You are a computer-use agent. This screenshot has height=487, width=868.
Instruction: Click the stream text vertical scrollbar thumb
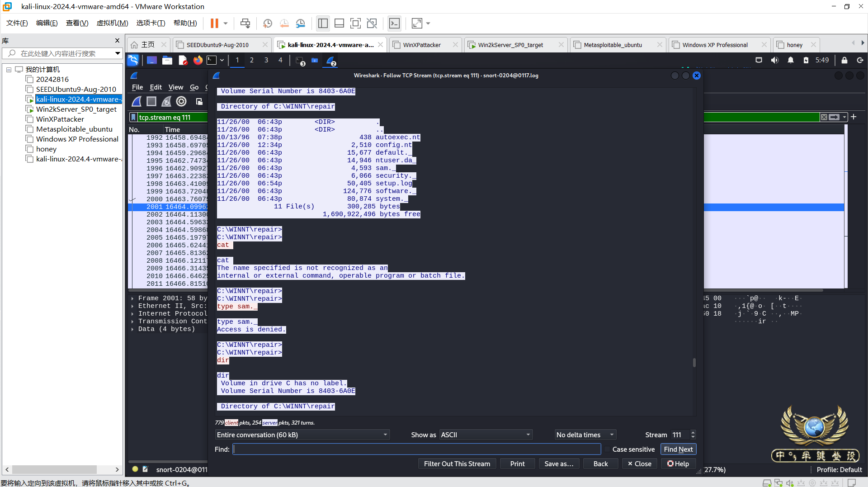[694, 363]
